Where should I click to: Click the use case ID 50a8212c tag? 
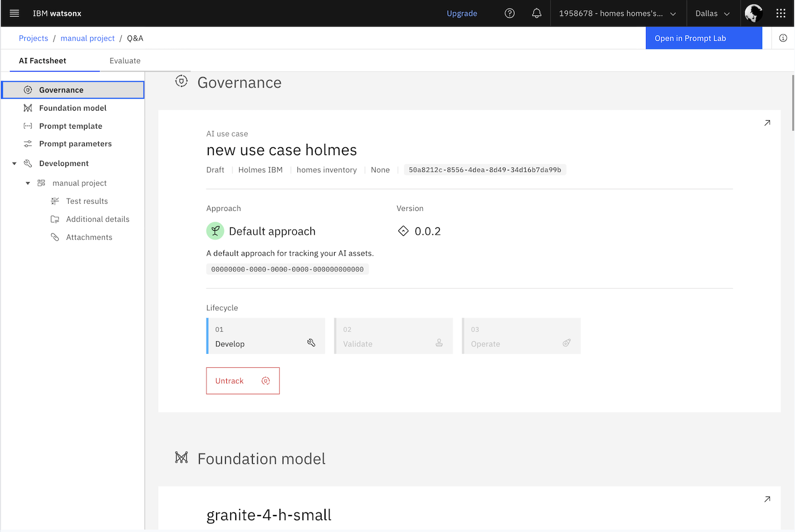[485, 170]
